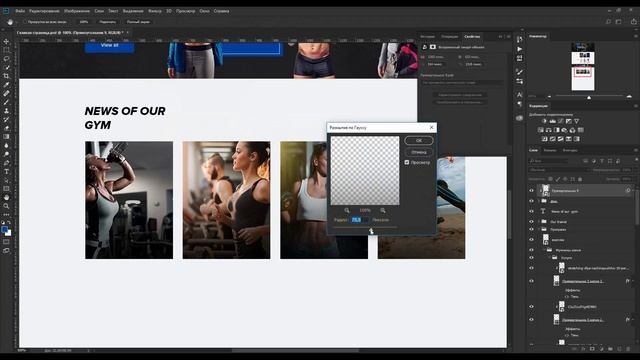This screenshot has height=360, width=640.
Task: Toggle the Preview checkbox in blur dialog
Action: [407, 162]
